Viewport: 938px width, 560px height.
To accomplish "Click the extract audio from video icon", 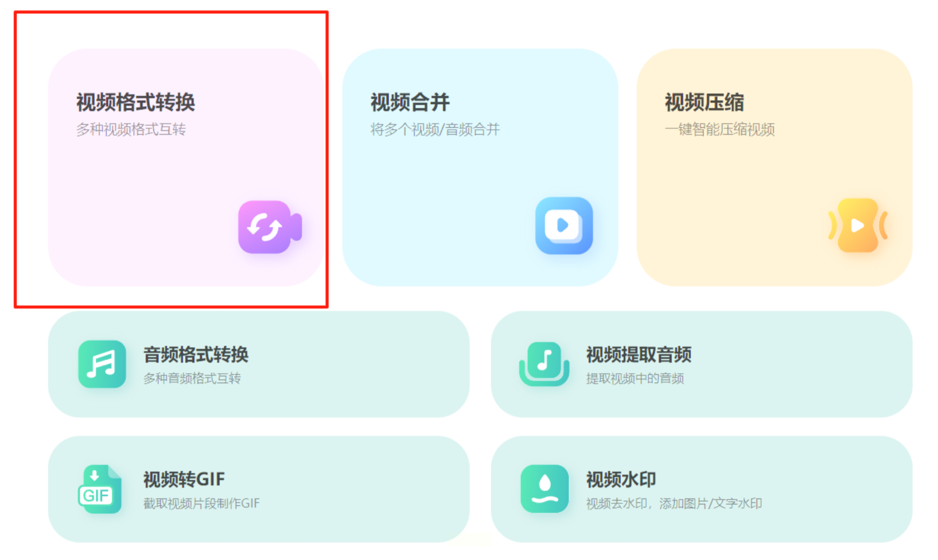I will 544,364.
